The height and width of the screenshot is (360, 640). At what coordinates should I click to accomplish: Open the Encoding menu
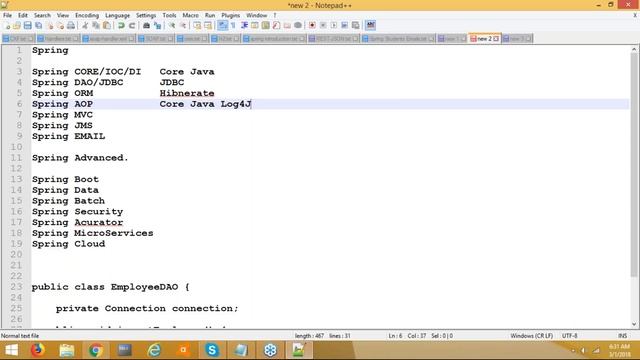[87, 15]
